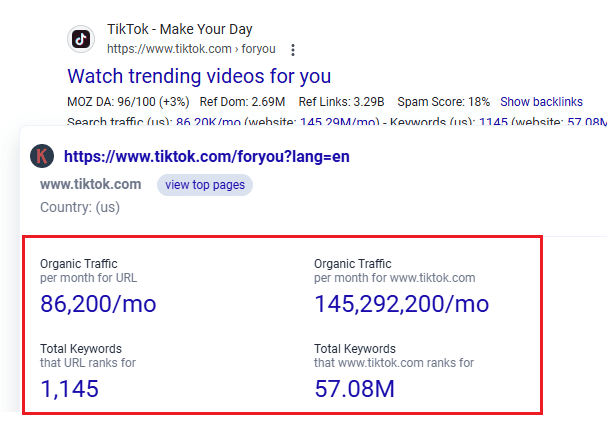
Task: Open the three-dot menu beside tiktok.com URL
Action: click(293, 50)
